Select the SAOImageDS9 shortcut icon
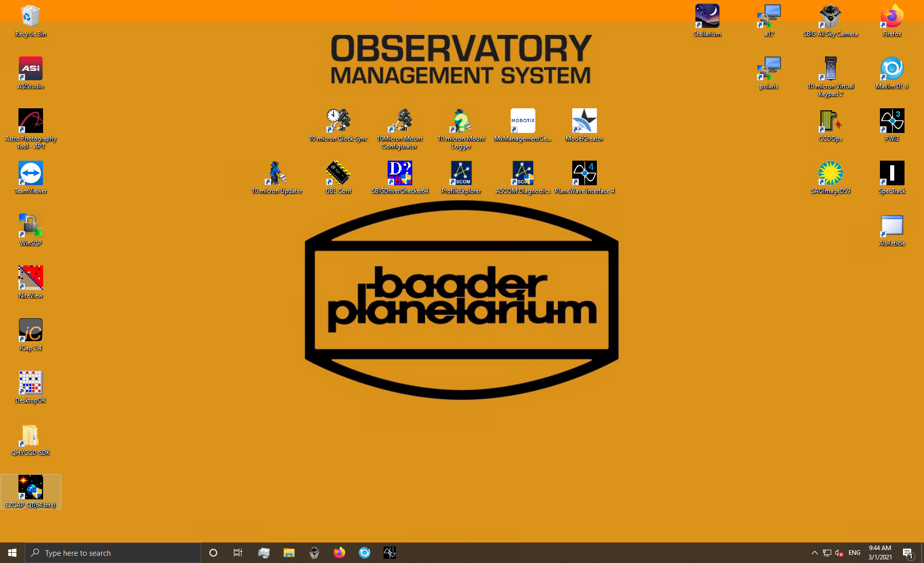Image resolution: width=924 pixels, height=563 pixels. pyautogui.click(x=830, y=174)
